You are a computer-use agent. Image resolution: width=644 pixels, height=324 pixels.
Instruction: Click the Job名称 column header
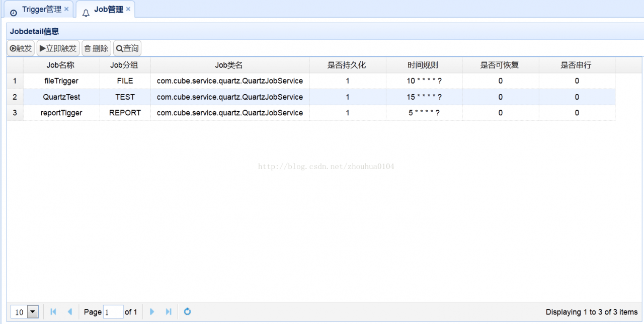coord(61,65)
